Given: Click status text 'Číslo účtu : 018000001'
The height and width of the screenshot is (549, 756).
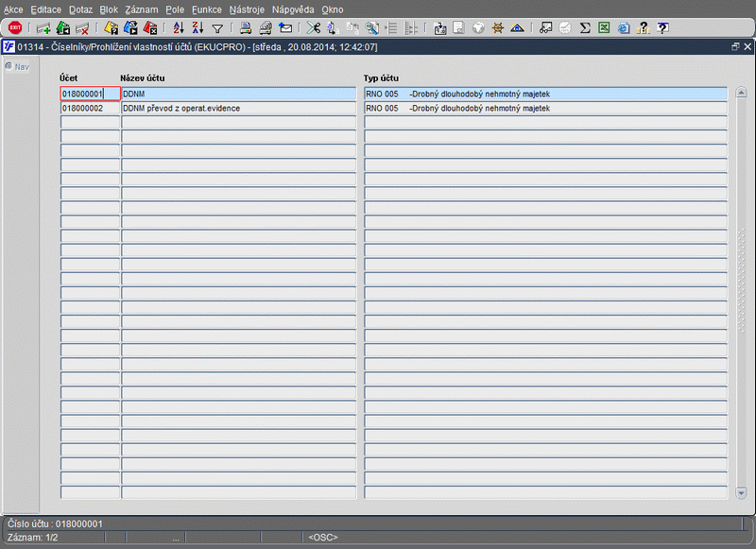Looking at the screenshot, I should (x=55, y=523).
